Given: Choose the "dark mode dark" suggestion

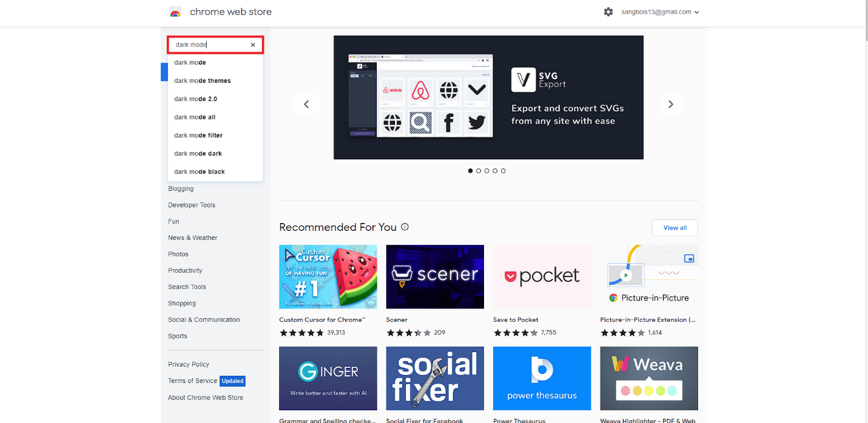Looking at the screenshot, I should [215, 153].
